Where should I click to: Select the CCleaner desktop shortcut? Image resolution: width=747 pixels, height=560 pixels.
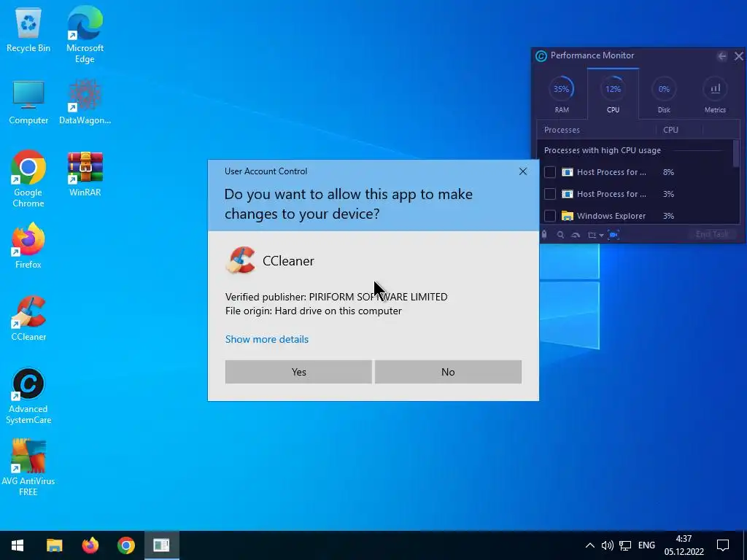(x=28, y=318)
